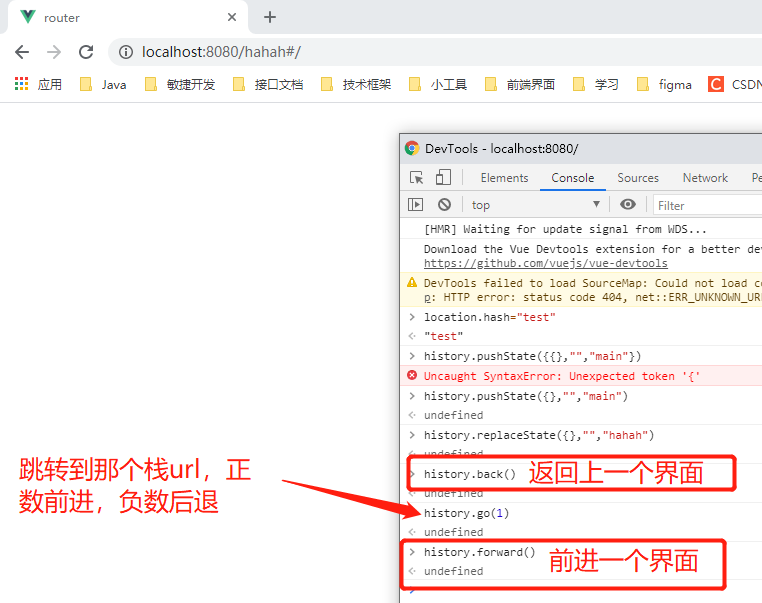Viewport: 762px width, 603px height.
Task: Click the eye icon to create live expression
Action: (x=627, y=205)
